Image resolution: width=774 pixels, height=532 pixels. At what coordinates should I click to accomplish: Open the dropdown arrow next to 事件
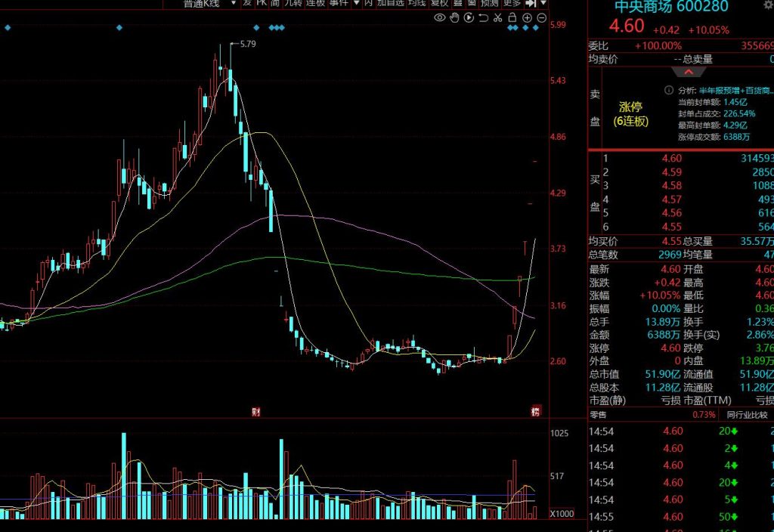tap(355, 3)
